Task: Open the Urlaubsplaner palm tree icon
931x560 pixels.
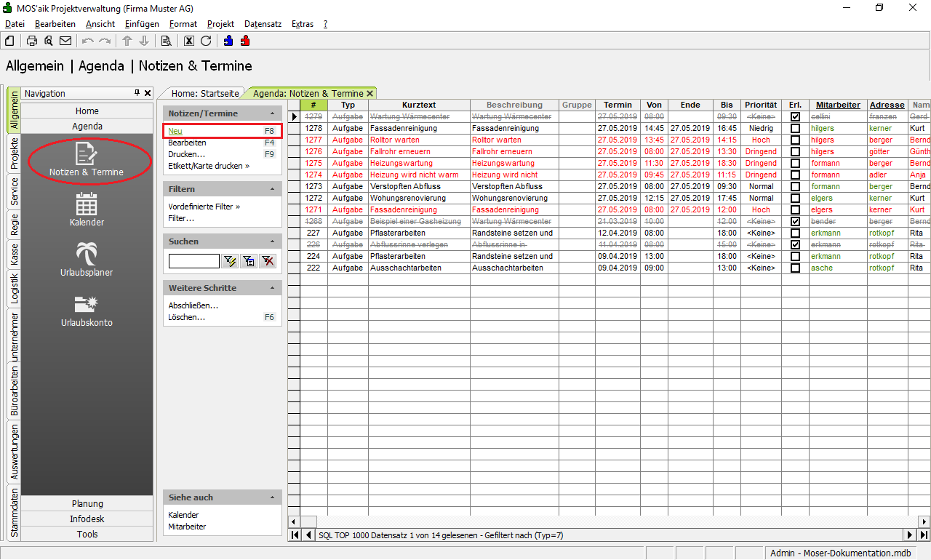Action: click(x=87, y=257)
